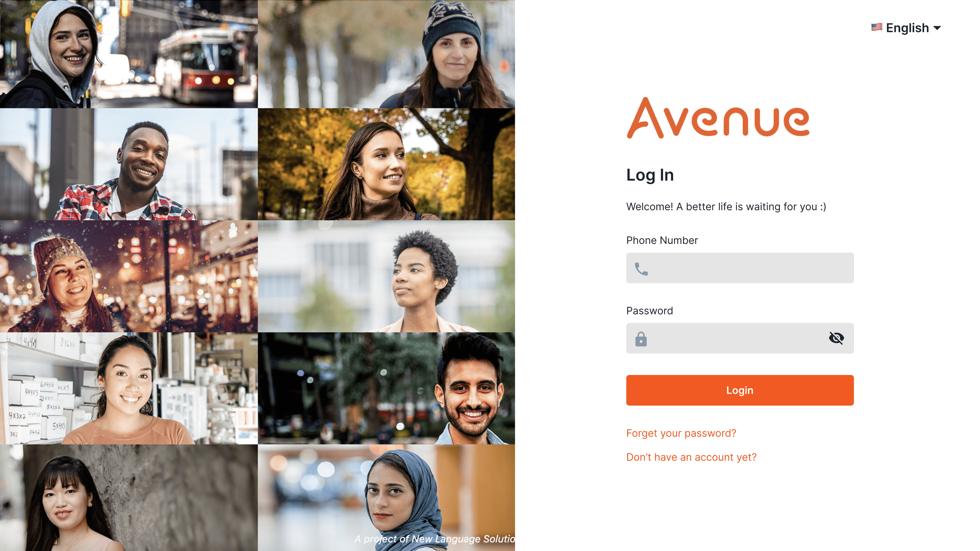The image size is (980, 551).
Task: Click the Log In heading
Action: coord(650,175)
